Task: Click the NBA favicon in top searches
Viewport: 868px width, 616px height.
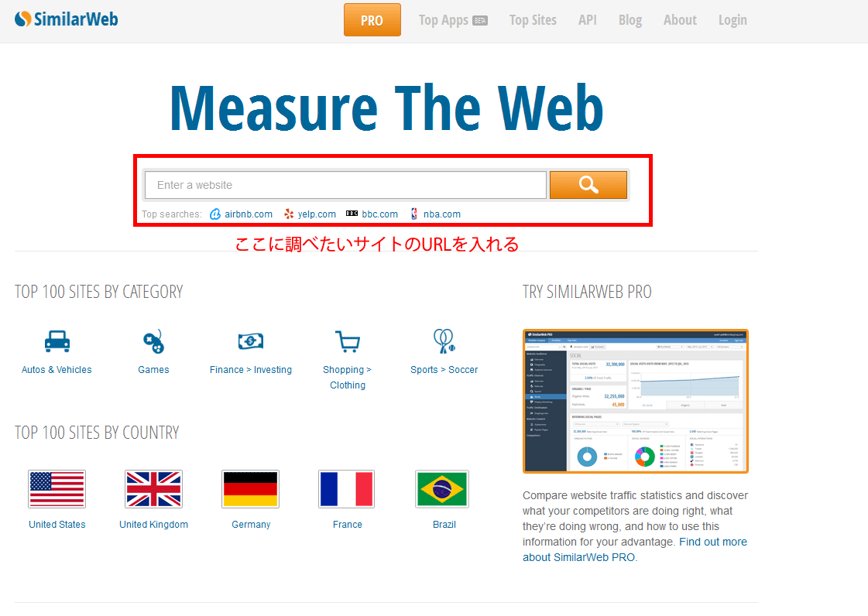Action: (414, 214)
